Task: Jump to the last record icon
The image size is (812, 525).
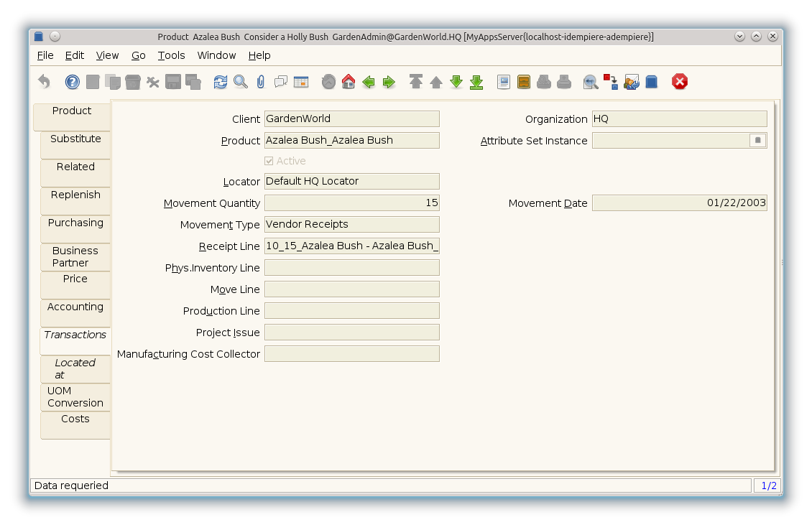Action: click(x=476, y=82)
